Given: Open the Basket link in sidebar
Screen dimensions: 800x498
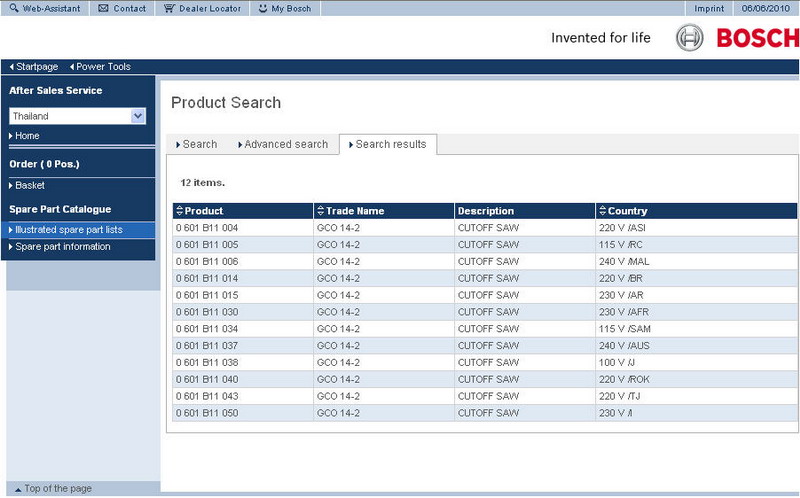Looking at the screenshot, I should tap(30, 185).
